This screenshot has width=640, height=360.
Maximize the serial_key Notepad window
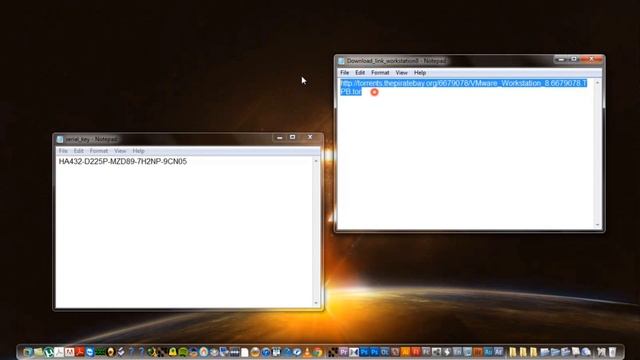pos(293,138)
